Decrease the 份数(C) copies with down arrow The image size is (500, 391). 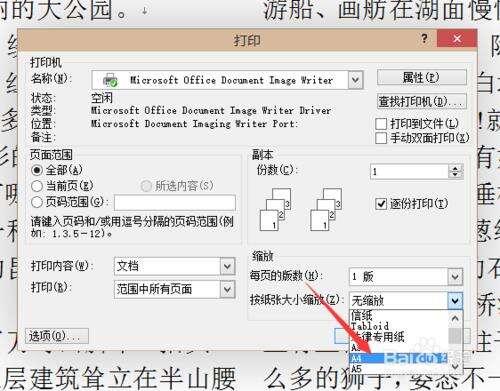coord(455,176)
